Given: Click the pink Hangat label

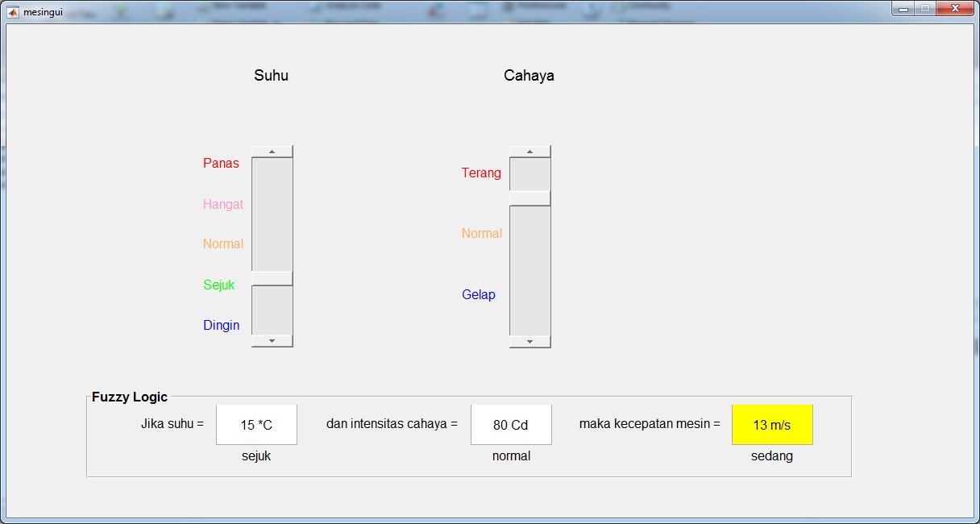Looking at the screenshot, I should 223,205.
